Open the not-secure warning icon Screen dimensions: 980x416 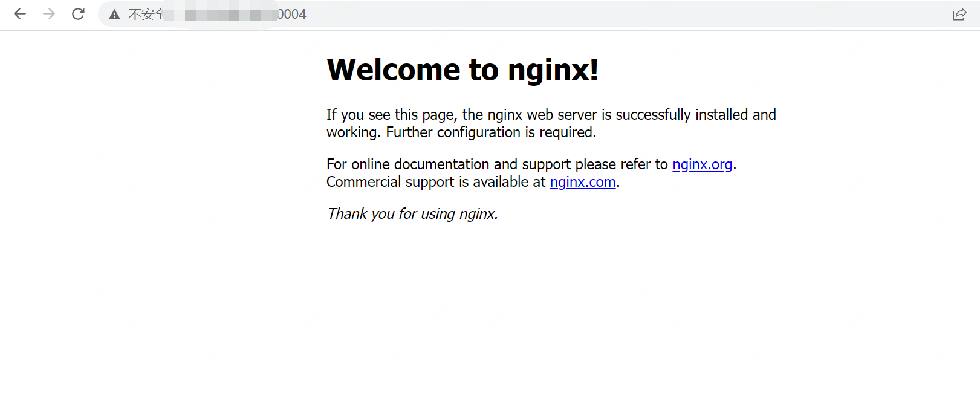[x=114, y=15]
